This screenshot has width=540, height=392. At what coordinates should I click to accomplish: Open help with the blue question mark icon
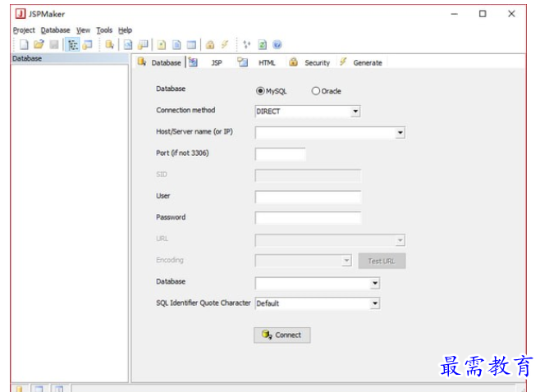click(x=277, y=45)
